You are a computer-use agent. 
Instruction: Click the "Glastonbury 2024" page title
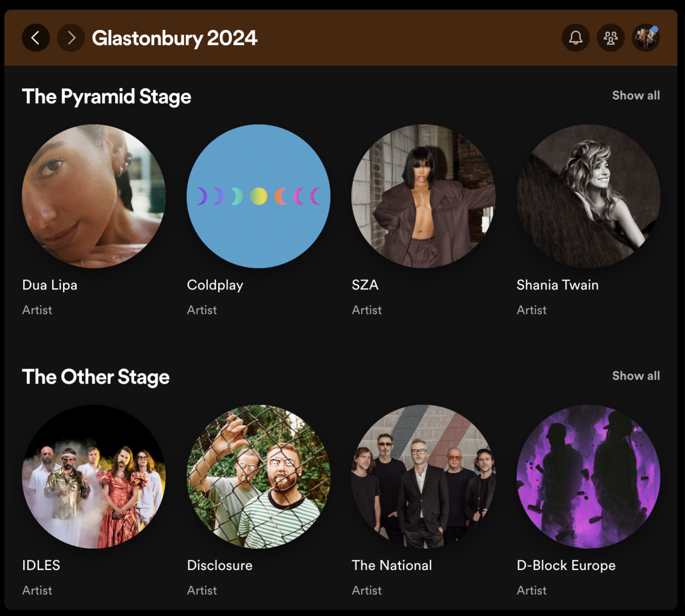click(174, 38)
